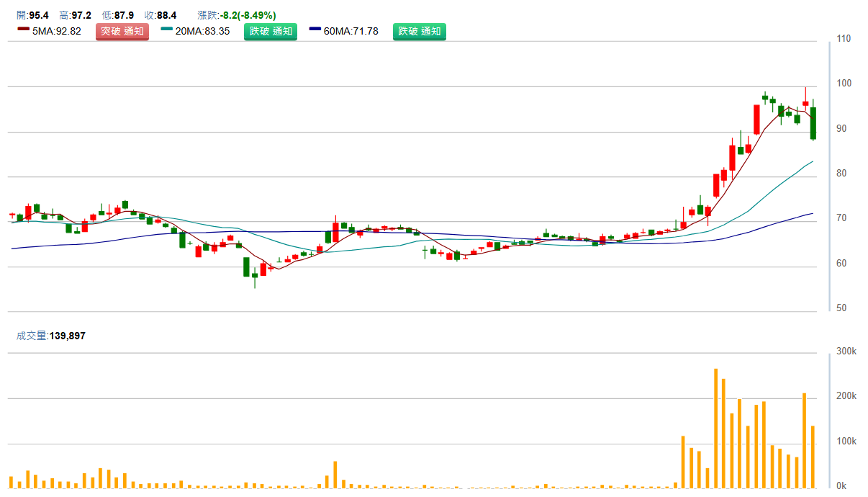Click the 100k volume axis label

[x=846, y=441]
